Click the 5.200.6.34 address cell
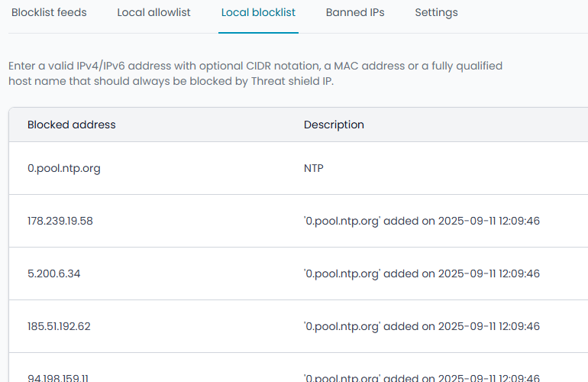The height and width of the screenshot is (382, 588). pyautogui.click(x=53, y=274)
